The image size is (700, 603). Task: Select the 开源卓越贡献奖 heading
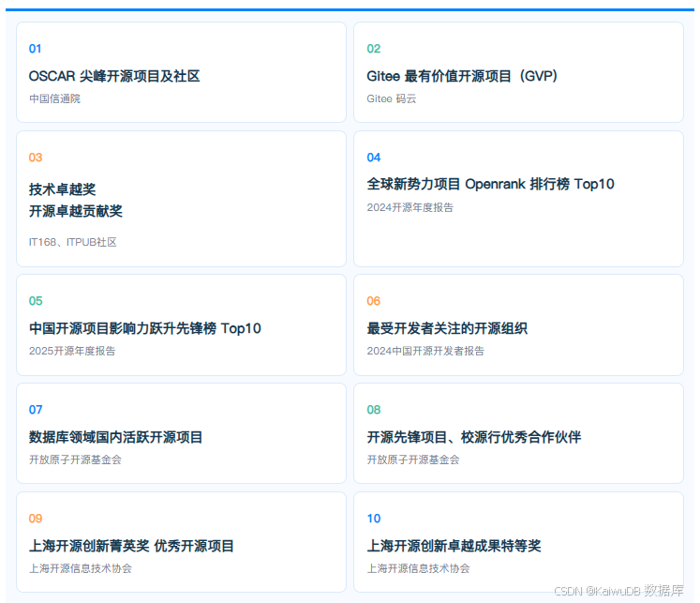(76, 211)
